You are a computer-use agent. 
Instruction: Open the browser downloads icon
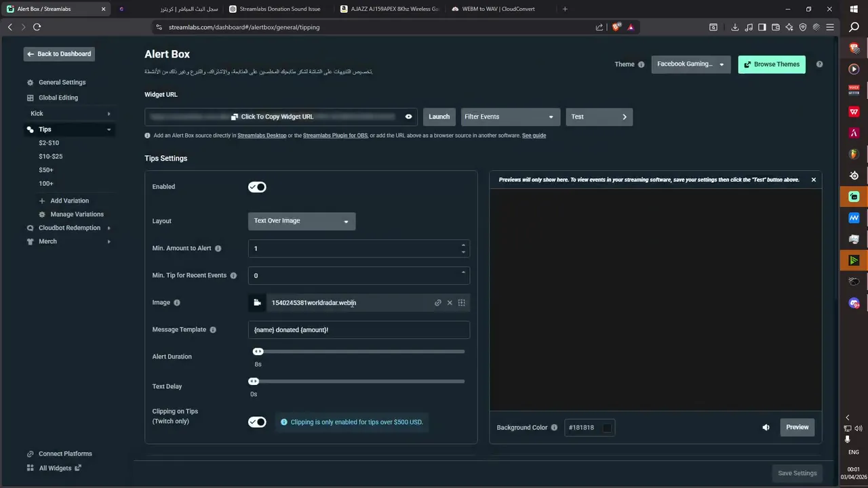coord(735,27)
